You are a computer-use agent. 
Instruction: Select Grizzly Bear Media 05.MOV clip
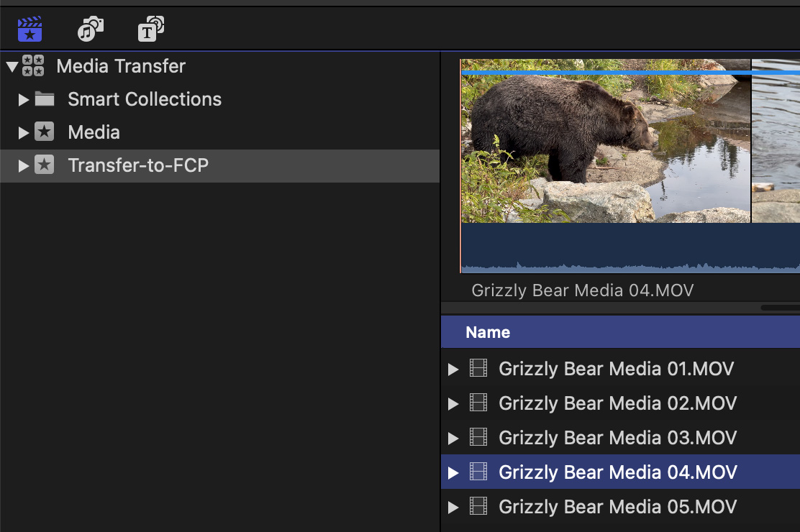tap(617, 507)
